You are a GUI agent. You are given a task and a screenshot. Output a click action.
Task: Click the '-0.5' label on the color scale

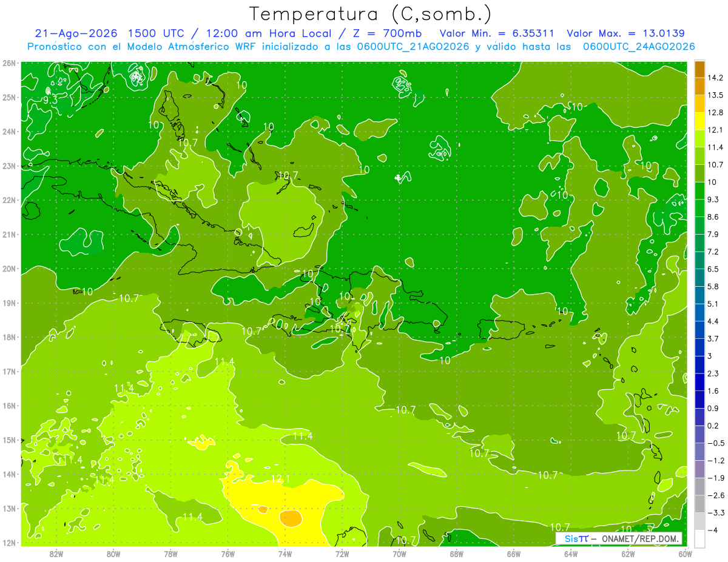pyautogui.click(x=715, y=443)
